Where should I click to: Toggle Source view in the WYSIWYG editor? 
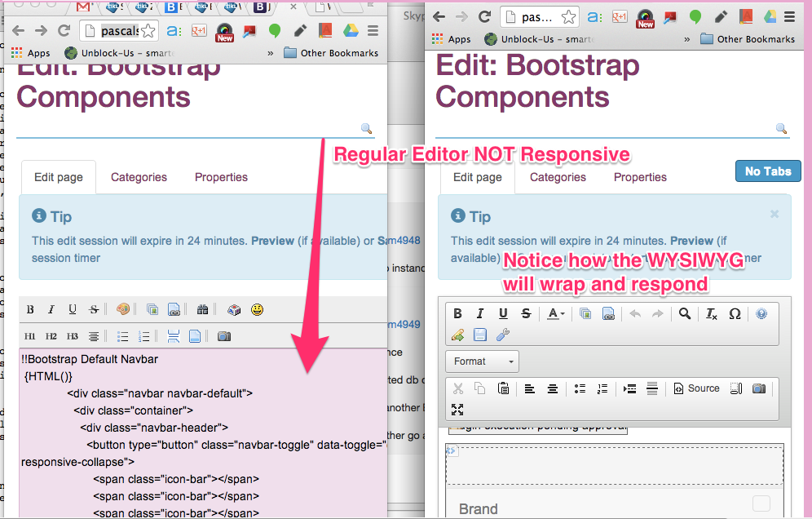[x=696, y=388]
